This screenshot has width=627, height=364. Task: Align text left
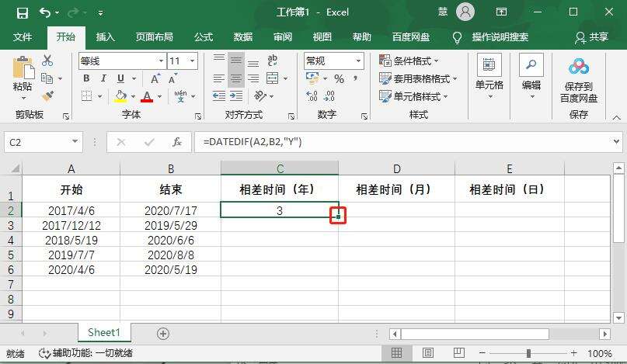pos(219,78)
